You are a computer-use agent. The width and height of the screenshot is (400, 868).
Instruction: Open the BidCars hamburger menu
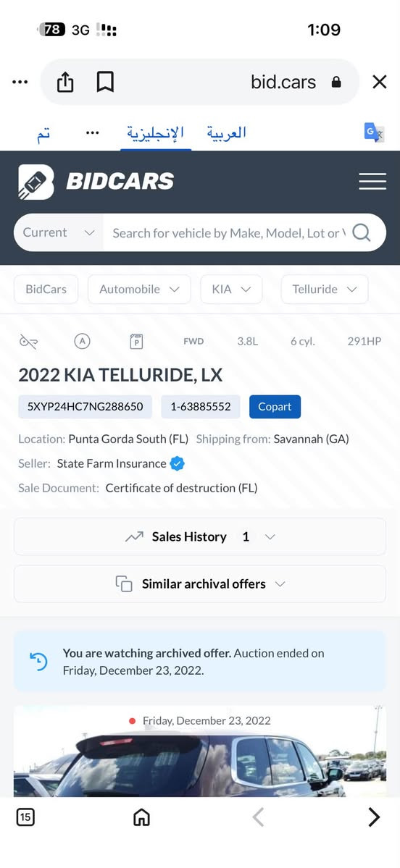pos(372,181)
